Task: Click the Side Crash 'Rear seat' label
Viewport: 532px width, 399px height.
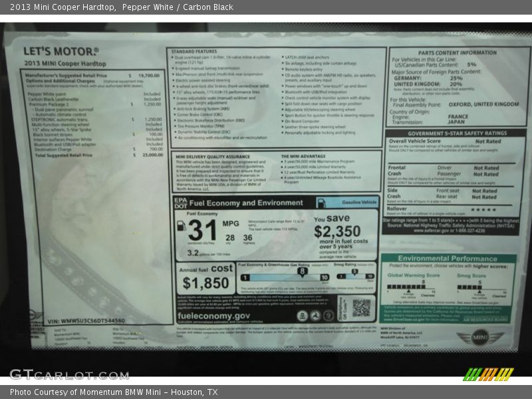Action: click(446, 196)
